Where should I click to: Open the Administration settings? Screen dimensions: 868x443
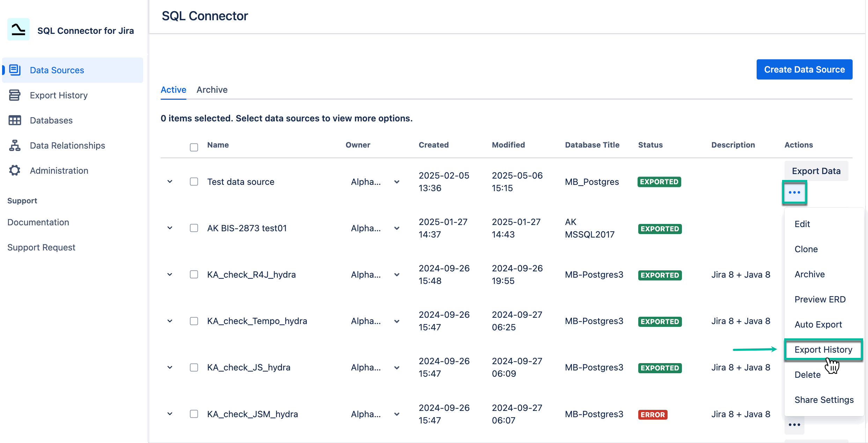coord(59,170)
